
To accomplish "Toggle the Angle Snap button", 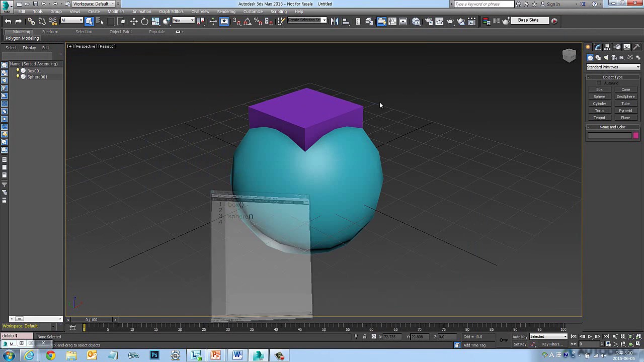I will pyautogui.click(x=247, y=21).
